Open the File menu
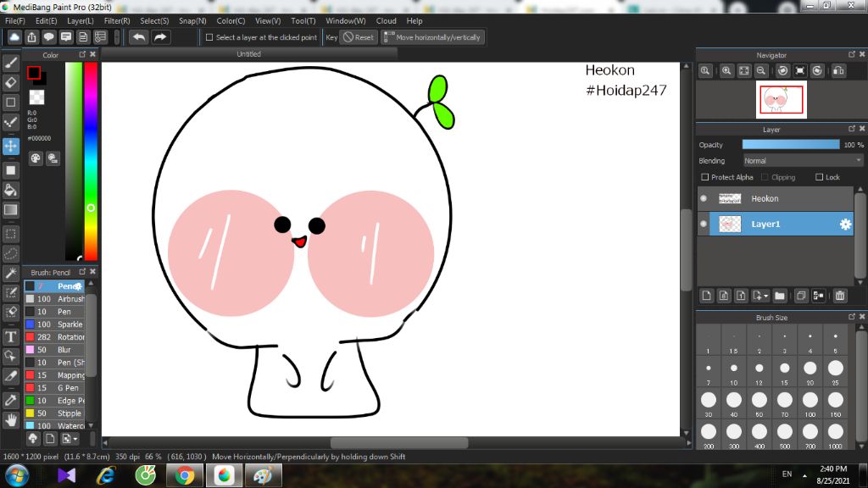Viewport: 868px width, 488px height. click(x=15, y=20)
